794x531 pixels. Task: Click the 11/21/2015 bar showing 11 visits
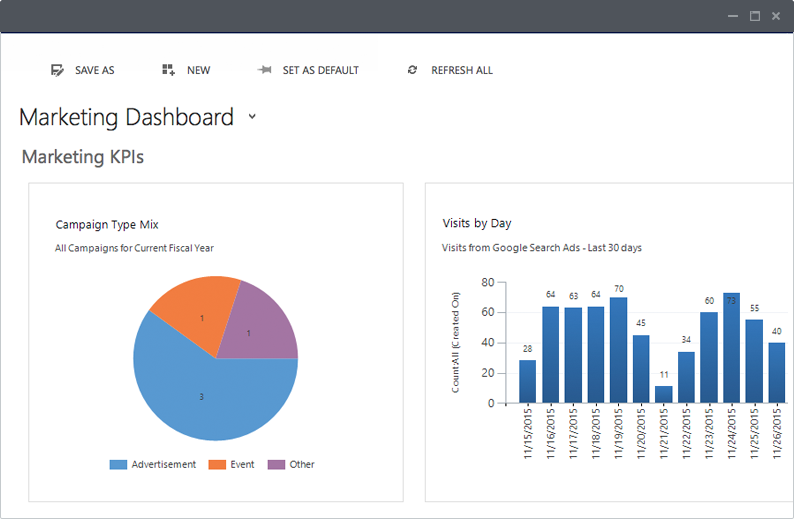coord(664,394)
